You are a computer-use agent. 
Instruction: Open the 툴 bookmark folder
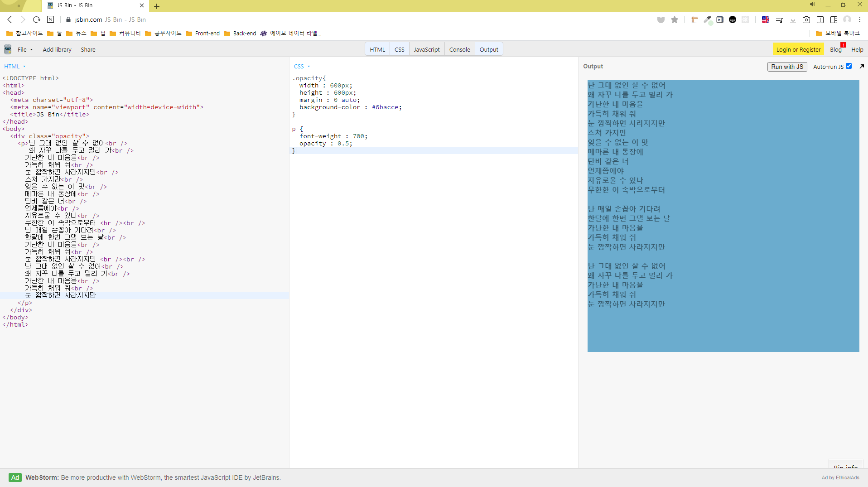(x=54, y=33)
